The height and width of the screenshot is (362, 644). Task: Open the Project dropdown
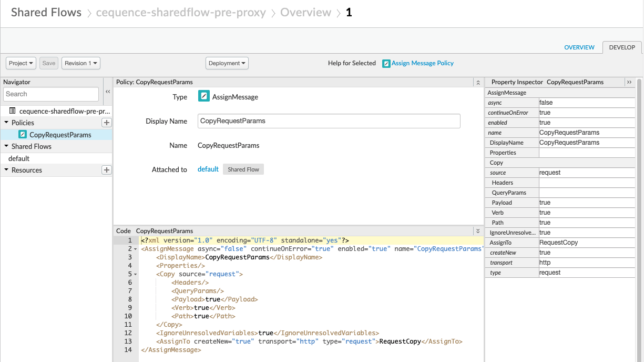[21, 63]
